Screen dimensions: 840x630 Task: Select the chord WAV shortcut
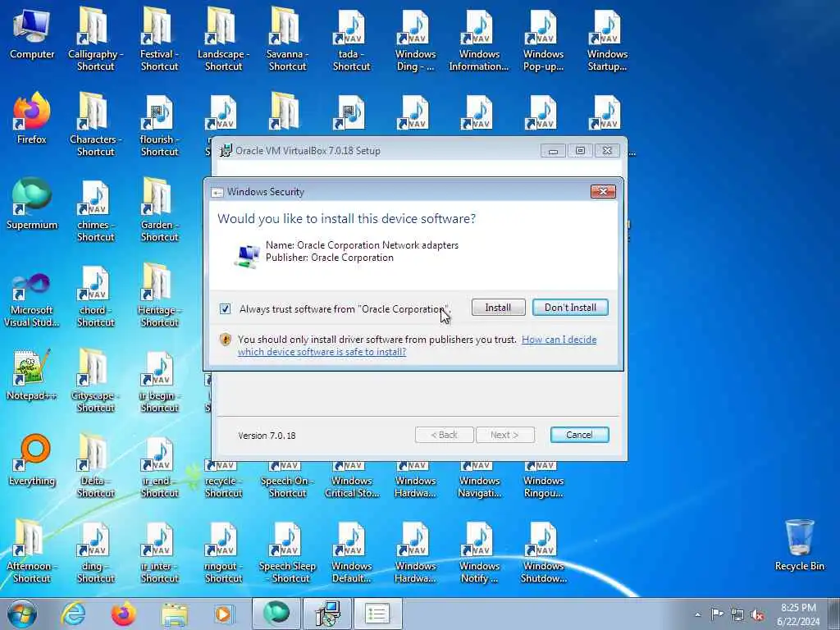coord(95,295)
